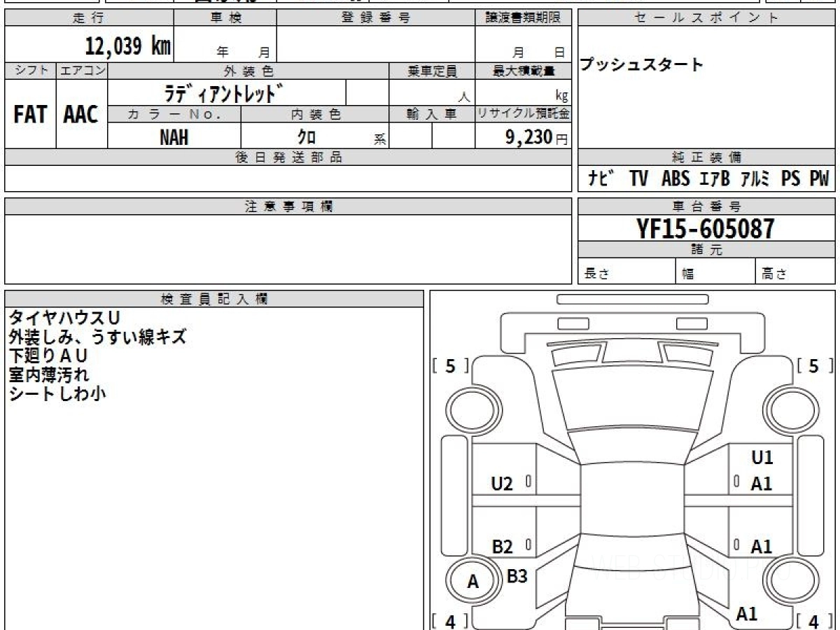
Task: Select the PS equipment item
Action: coord(791,178)
